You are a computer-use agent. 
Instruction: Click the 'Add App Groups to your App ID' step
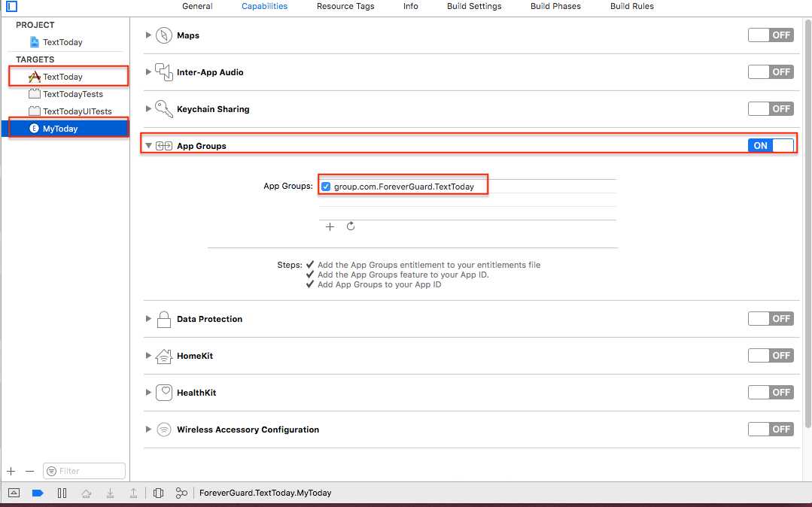click(379, 284)
